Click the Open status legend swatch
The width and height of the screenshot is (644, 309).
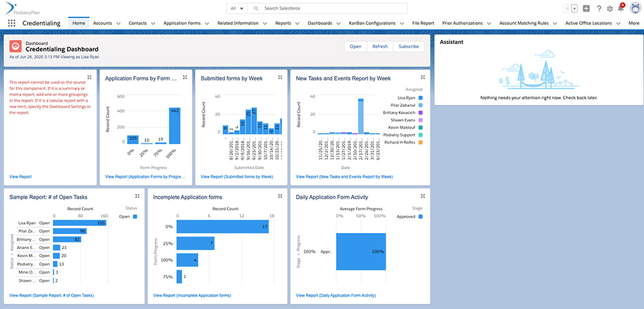coord(135,216)
